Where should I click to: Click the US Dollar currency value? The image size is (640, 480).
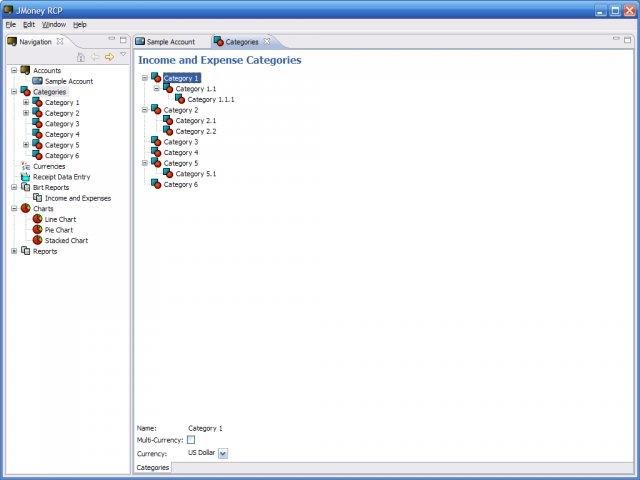coord(201,453)
